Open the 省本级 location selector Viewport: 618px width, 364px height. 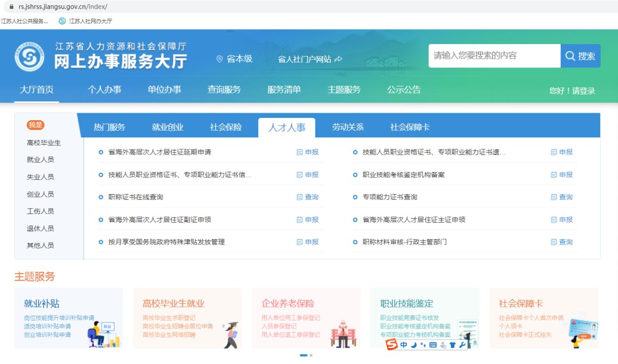coord(234,59)
